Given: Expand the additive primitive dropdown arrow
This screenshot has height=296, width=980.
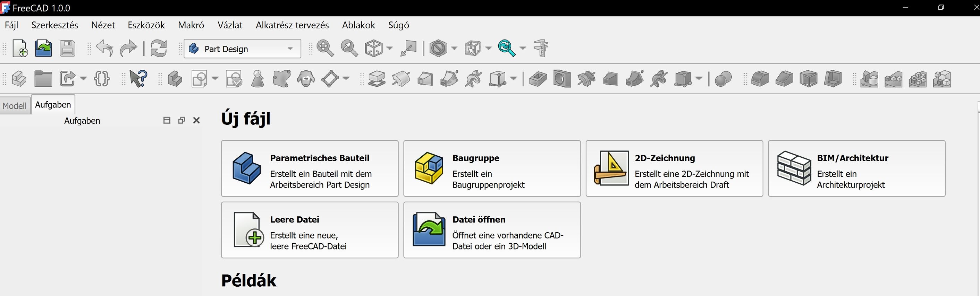Looking at the screenshot, I should pyautogui.click(x=513, y=79).
